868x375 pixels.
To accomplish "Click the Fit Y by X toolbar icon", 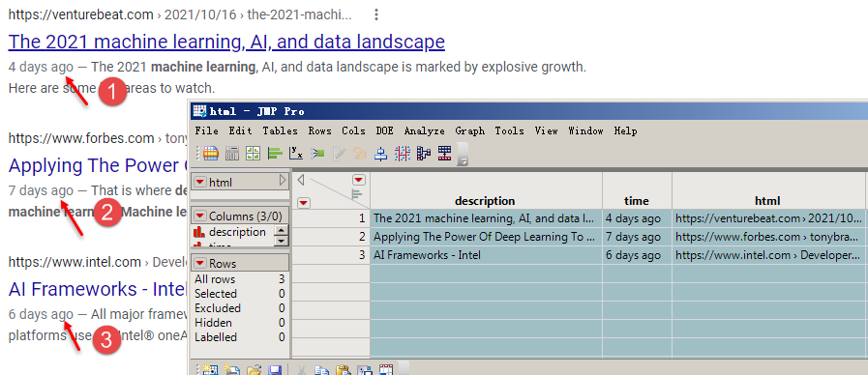I will pyautogui.click(x=295, y=154).
